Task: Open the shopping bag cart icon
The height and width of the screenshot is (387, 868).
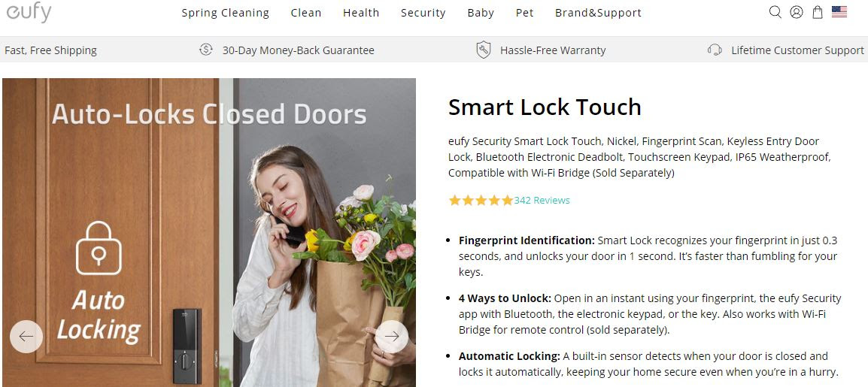Action: point(817,12)
